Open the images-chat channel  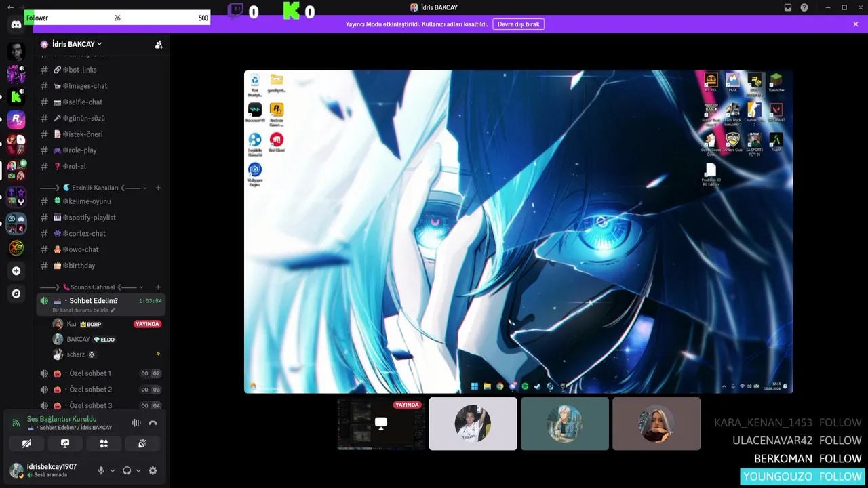point(101,86)
